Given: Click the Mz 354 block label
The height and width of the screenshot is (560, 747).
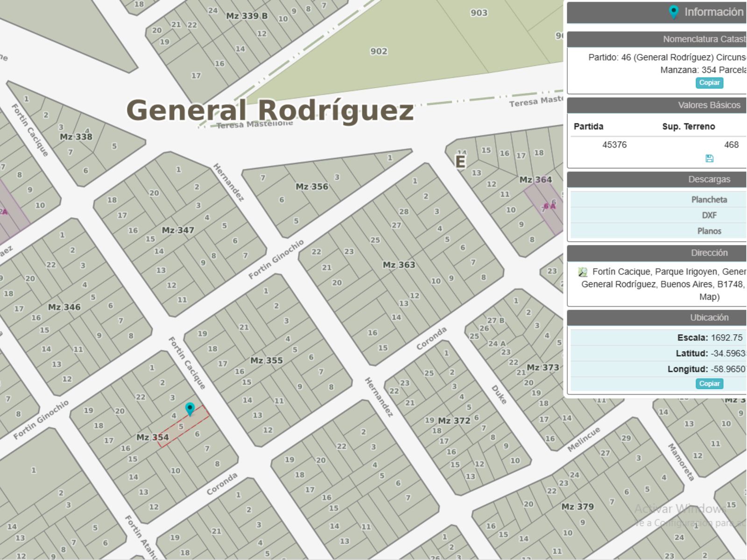Looking at the screenshot, I should point(153,437).
